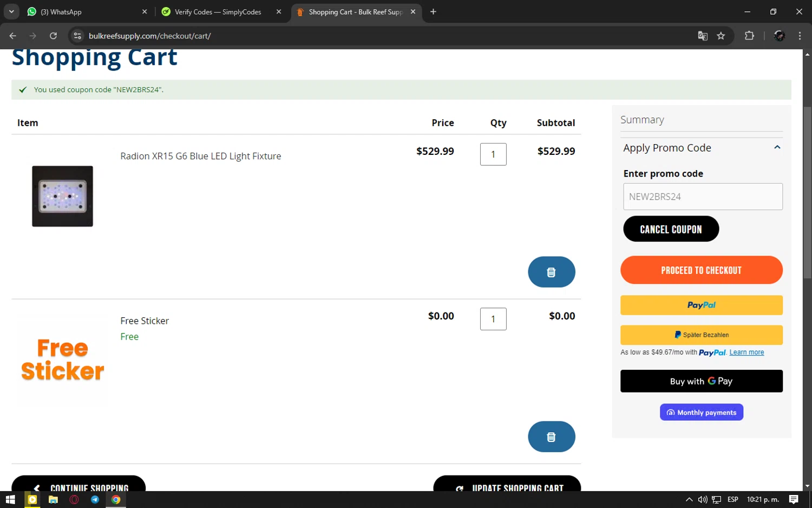The height and width of the screenshot is (508, 812).
Task: Remove the Radion XR15 item using its trash icon
Action: coord(551,272)
